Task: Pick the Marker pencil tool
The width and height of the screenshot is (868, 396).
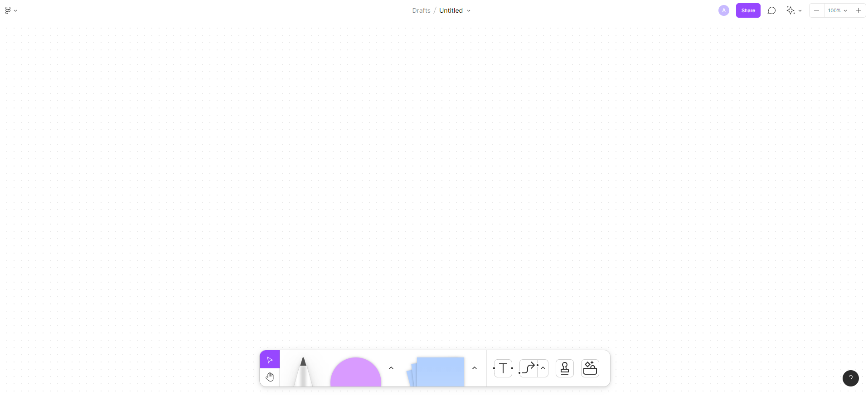Action: 303,372
